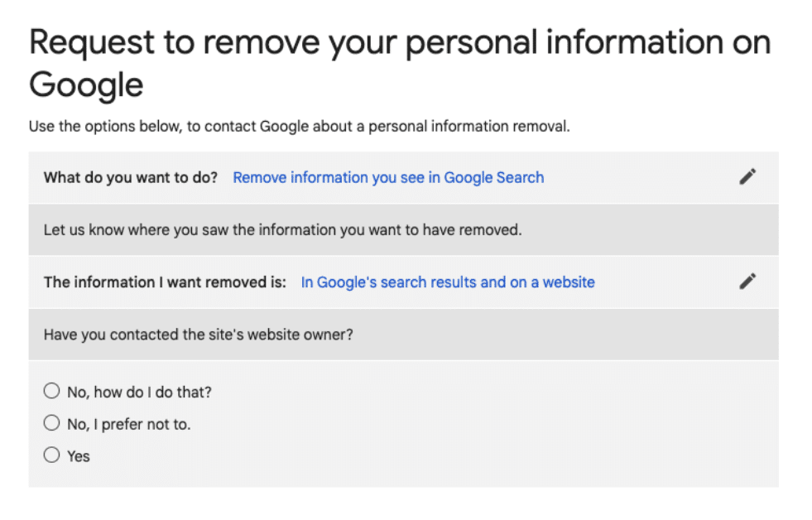
Task: Choose the 'No, I prefer not to.' radio option
Action: coord(51,422)
